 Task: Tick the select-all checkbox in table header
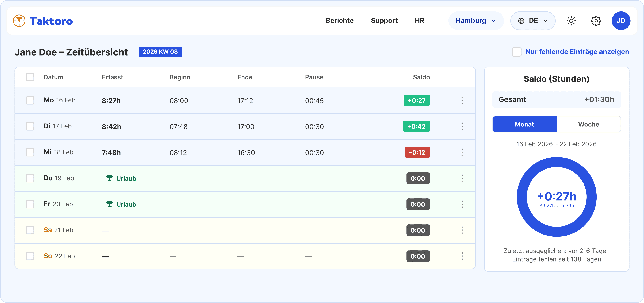pos(30,77)
